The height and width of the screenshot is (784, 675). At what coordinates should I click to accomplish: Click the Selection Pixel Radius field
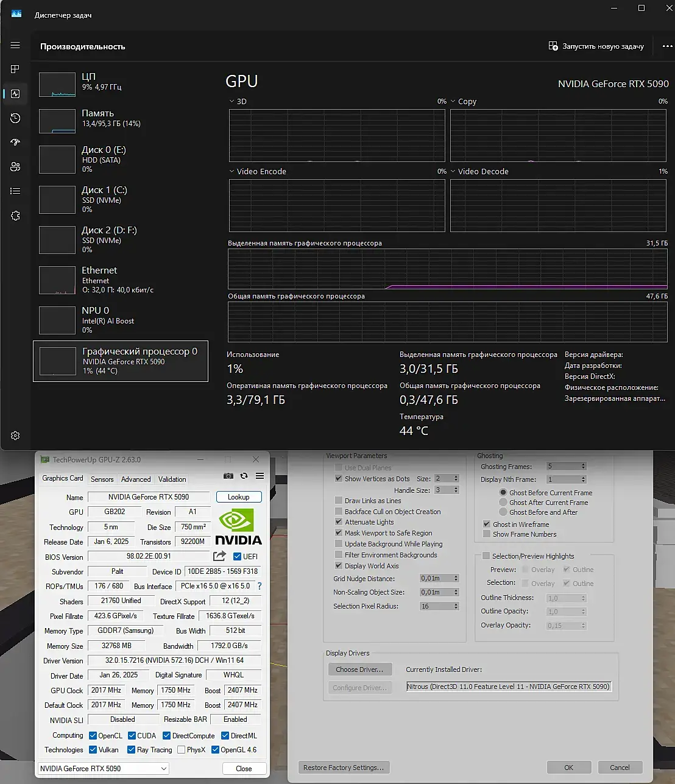point(436,606)
